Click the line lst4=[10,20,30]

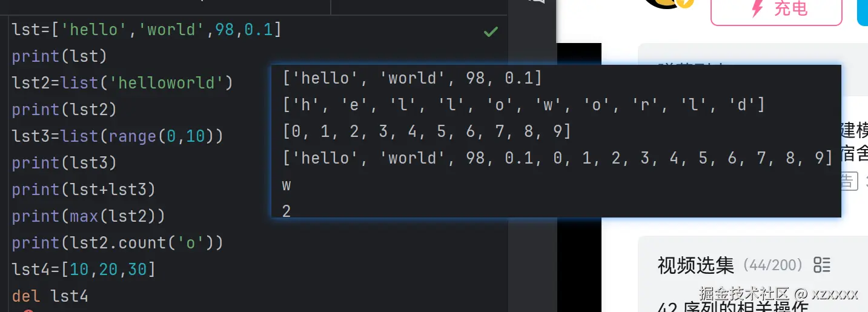point(84,269)
